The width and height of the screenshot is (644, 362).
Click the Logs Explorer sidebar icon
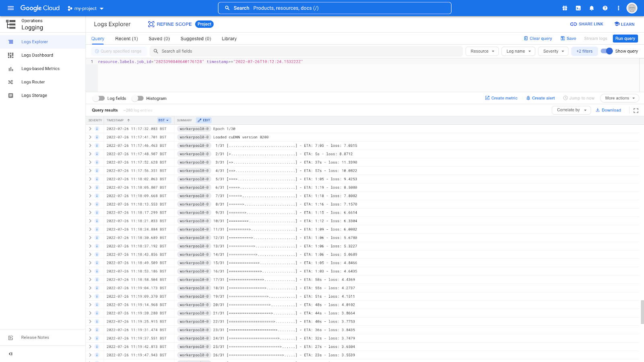[x=11, y=42]
